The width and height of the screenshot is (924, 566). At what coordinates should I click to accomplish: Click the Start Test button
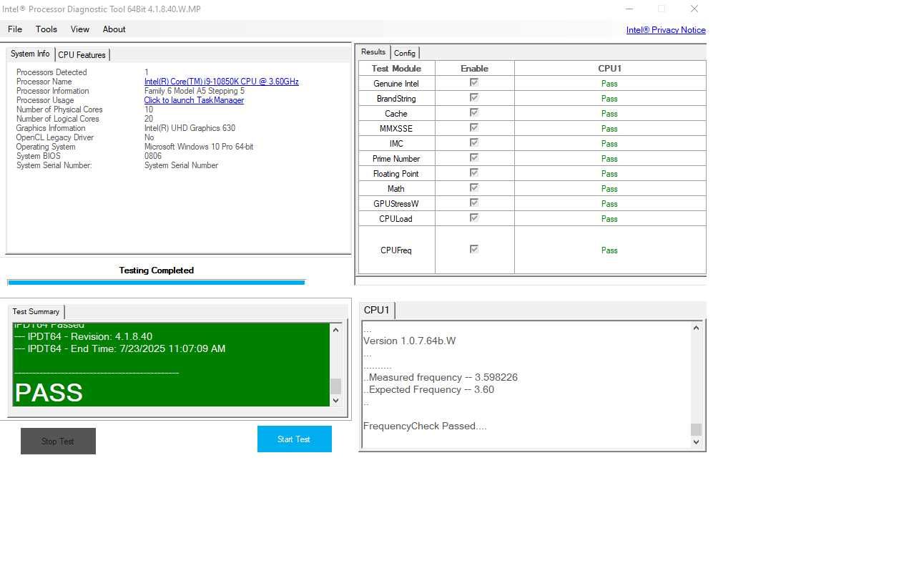(295, 439)
